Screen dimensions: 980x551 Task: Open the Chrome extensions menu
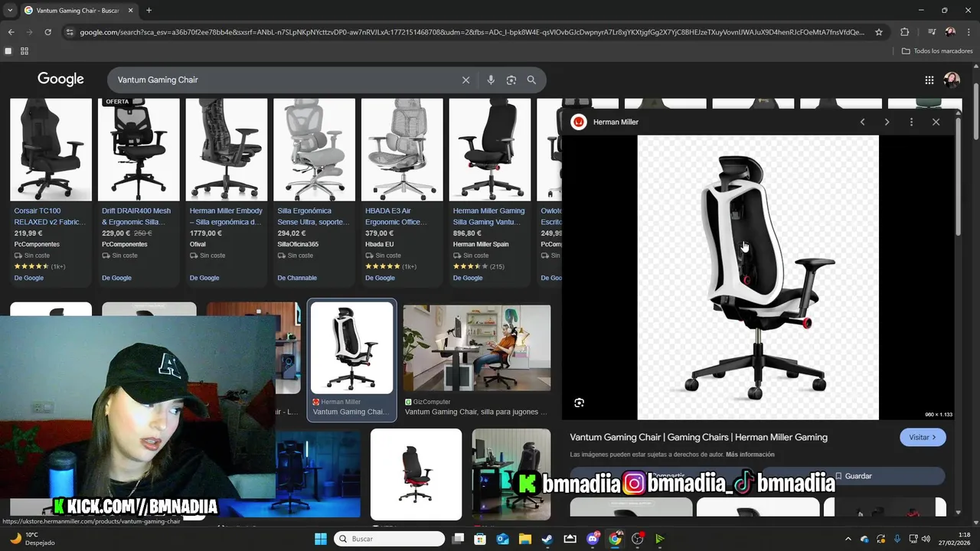(904, 32)
